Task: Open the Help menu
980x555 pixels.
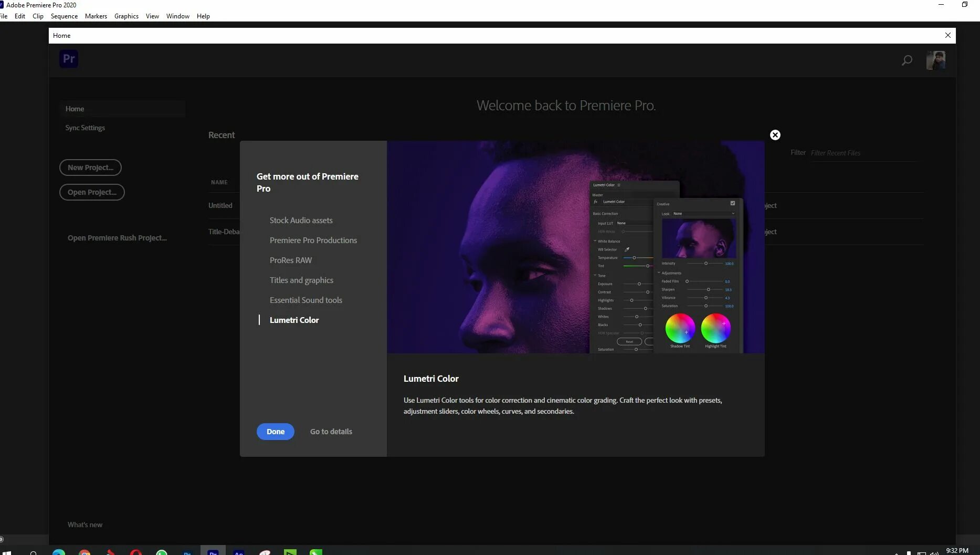Action: [203, 16]
